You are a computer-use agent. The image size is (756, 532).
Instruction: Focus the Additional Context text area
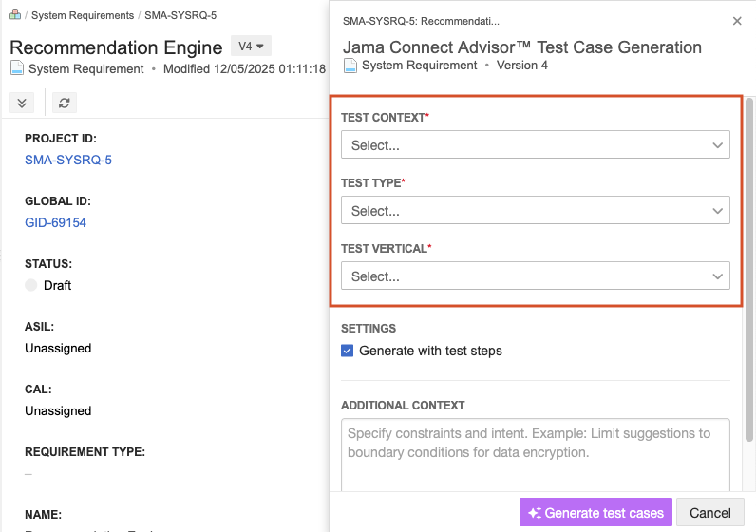click(535, 454)
